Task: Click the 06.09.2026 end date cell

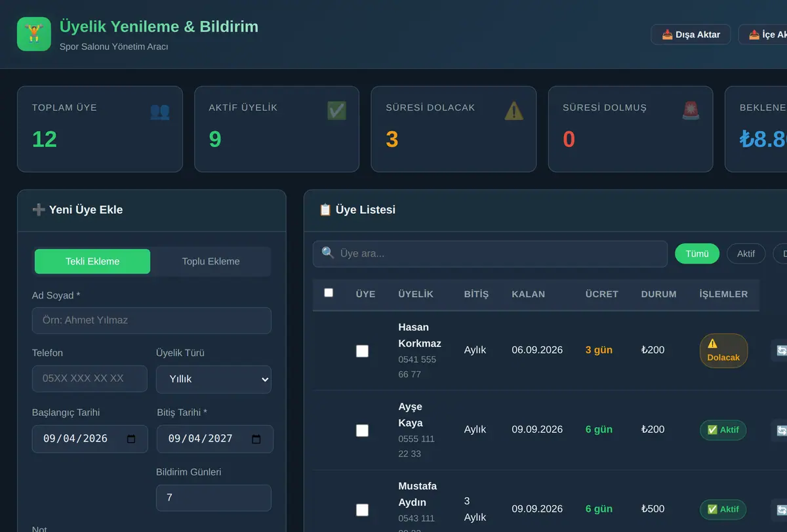Action: (537, 350)
